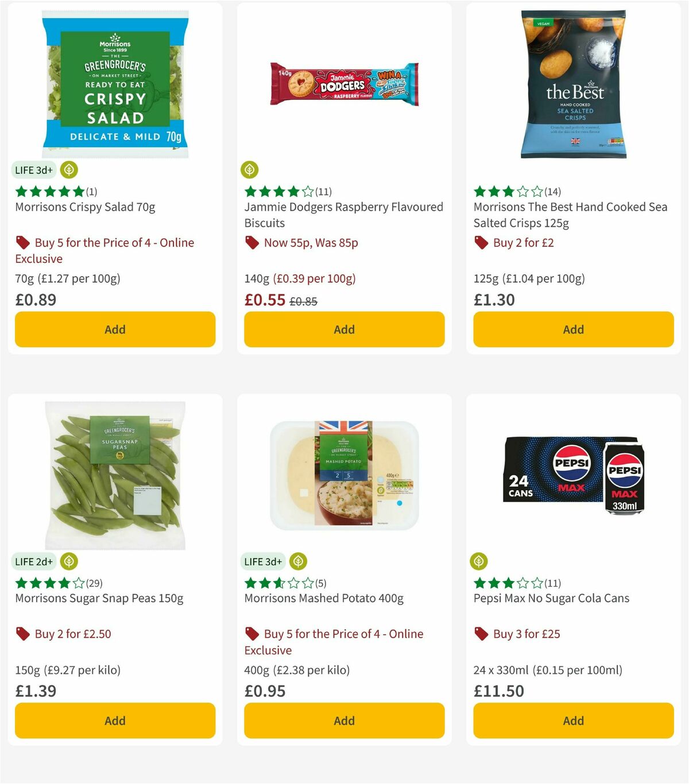This screenshot has height=784, width=689.
Task: Click the sustainability leaf icon on Crispy Salad
Action: 69,170
